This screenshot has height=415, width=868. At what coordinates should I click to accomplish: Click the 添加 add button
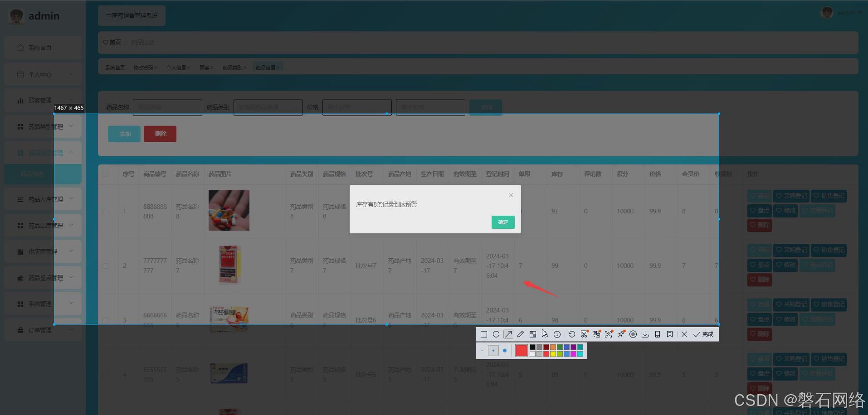point(124,134)
